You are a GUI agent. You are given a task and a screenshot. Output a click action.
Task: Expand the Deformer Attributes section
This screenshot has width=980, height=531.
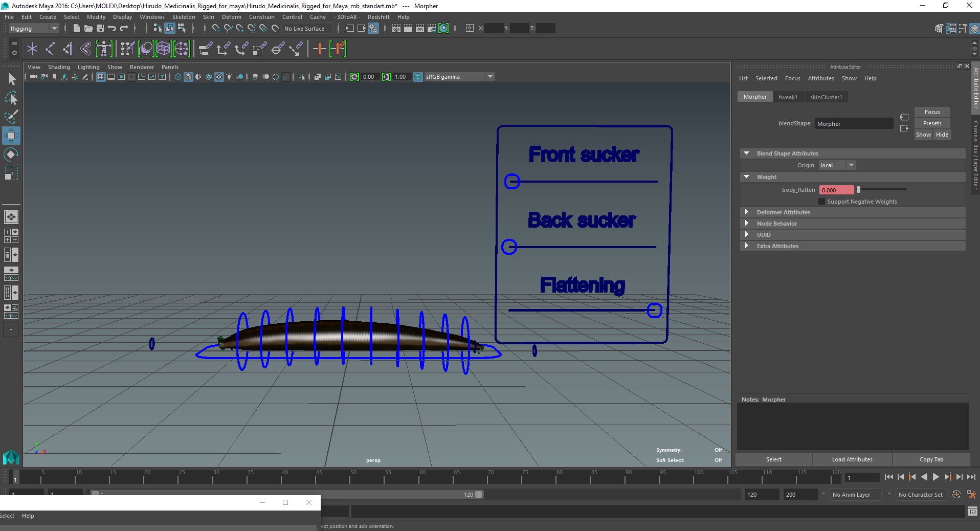[x=747, y=212]
